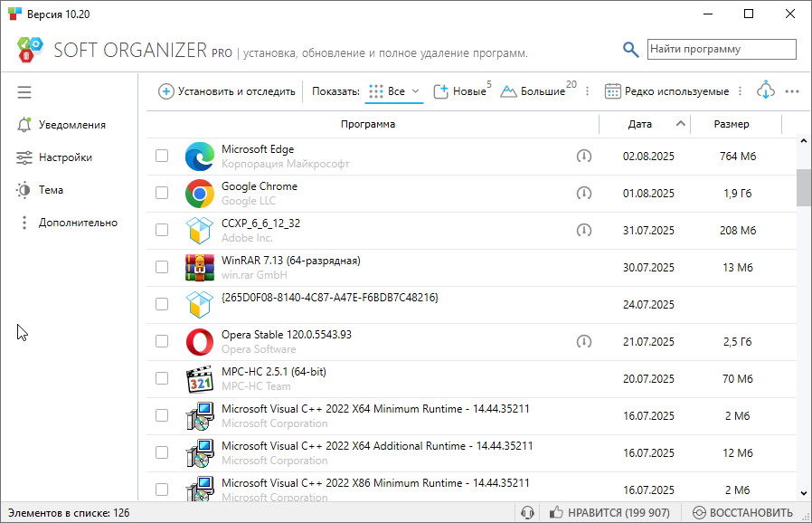Click the Установить и отследить plus icon
Viewport: 812px width, 523px height.
click(x=165, y=91)
